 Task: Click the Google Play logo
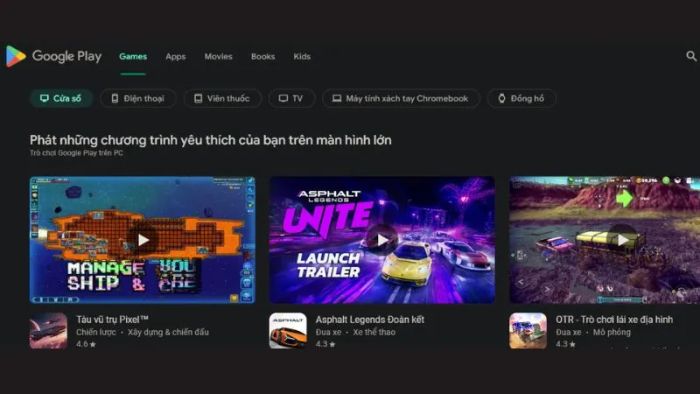tap(54, 56)
